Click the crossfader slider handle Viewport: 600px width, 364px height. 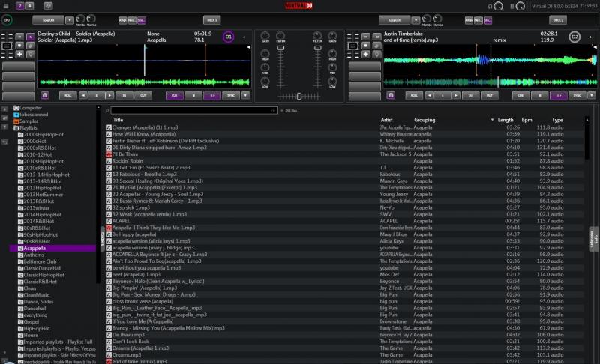coord(298,97)
